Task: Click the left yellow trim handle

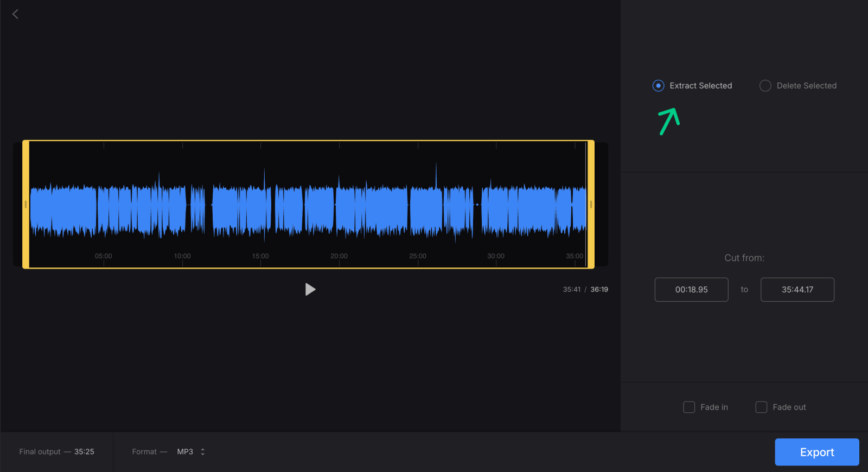Action: tap(25, 205)
